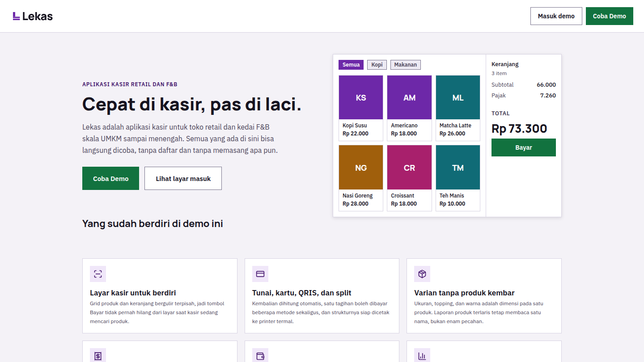Click the headline 'Cepat di kasir, pas di laci.'
This screenshot has width=644, height=362.
click(x=192, y=104)
